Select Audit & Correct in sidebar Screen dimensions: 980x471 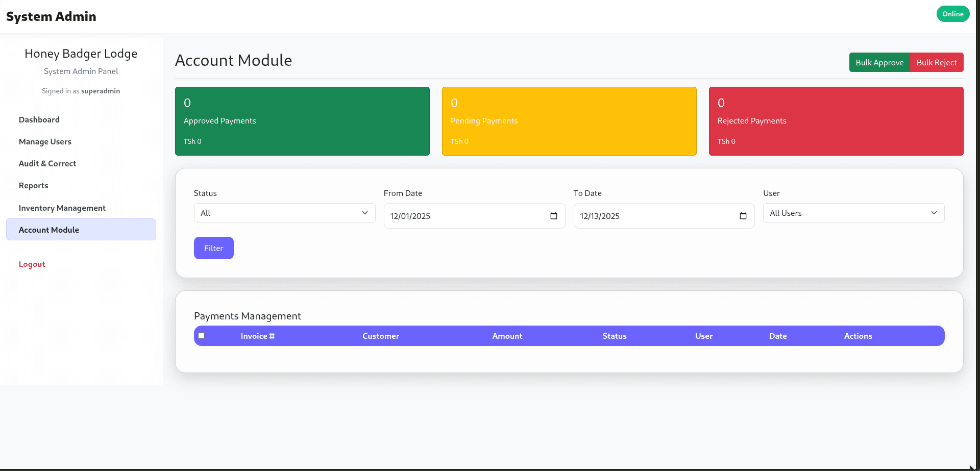pyautogui.click(x=47, y=163)
